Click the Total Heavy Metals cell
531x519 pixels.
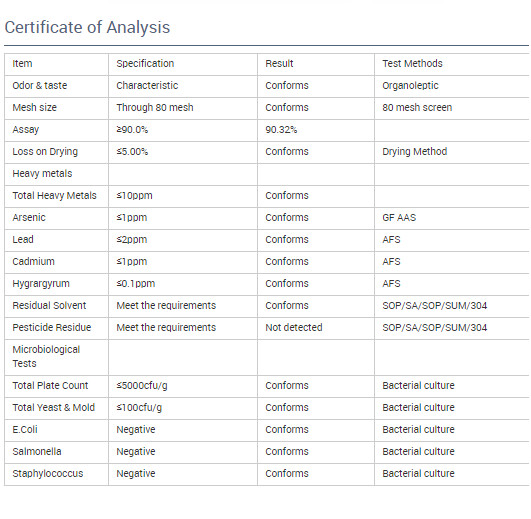55,196
